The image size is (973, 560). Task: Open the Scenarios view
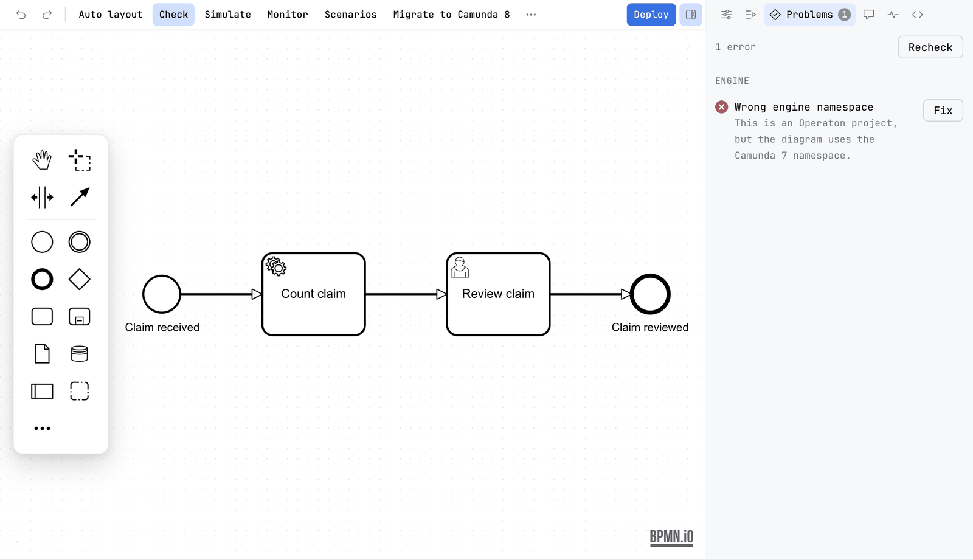[x=350, y=15]
